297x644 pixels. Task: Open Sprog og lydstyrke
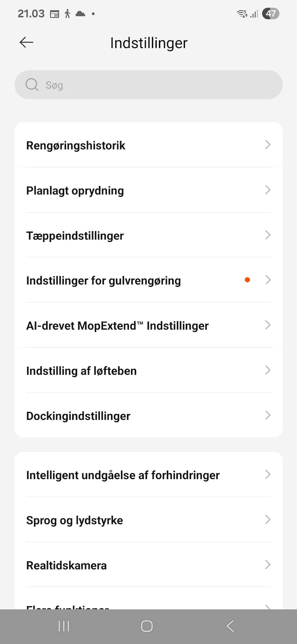pos(148,520)
